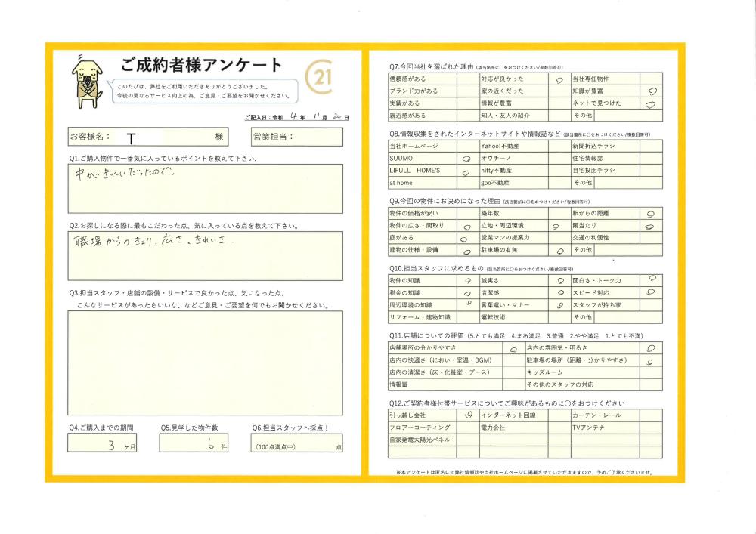The width and height of the screenshot is (756, 534).
Task: Click the 言葉遣い・マナー label
Action: [505, 305]
